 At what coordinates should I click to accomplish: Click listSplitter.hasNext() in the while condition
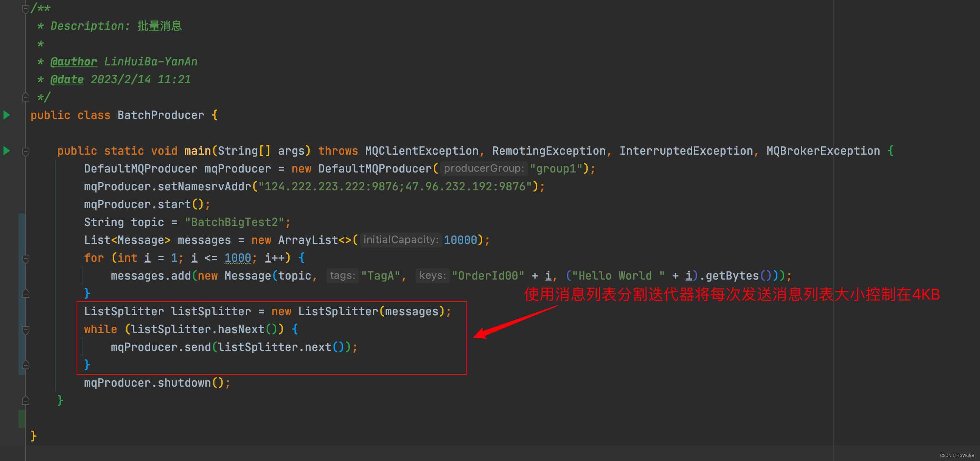[x=204, y=329]
